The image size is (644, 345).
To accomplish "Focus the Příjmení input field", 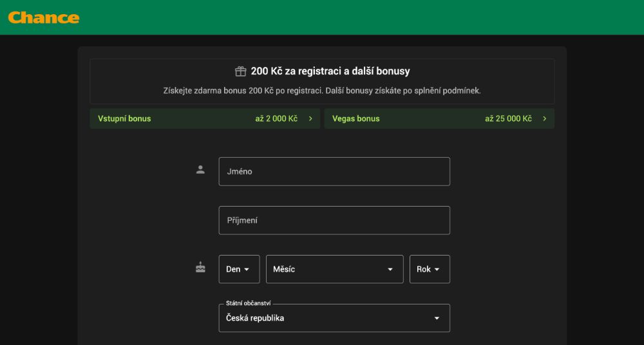I will (x=334, y=220).
